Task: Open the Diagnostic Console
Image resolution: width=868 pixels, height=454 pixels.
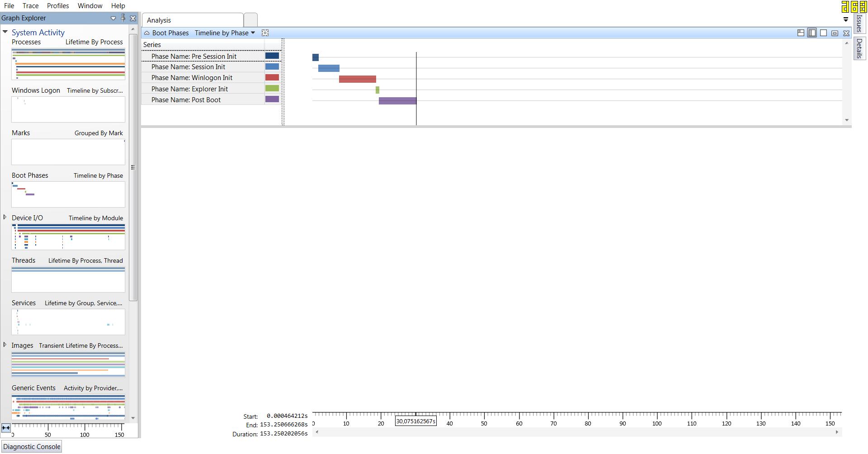Action: pyautogui.click(x=32, y=447)
